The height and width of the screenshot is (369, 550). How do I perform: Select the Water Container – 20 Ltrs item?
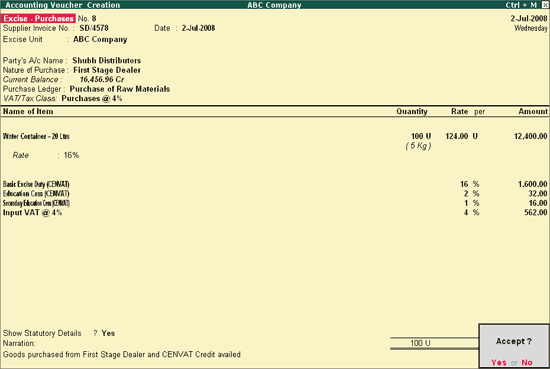tap(36, 136)
